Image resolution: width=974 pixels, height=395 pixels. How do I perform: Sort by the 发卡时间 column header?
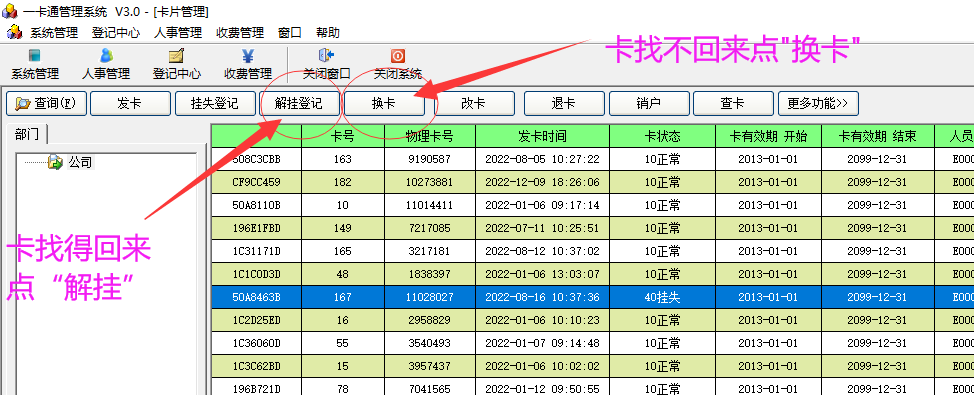pos(542,136)
